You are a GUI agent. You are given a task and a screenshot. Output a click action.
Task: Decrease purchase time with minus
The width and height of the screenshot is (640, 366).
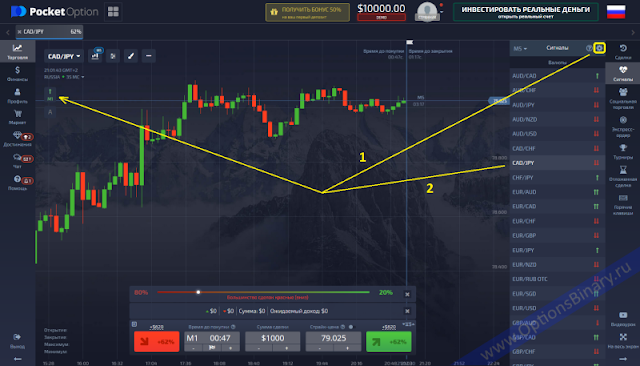193,348
